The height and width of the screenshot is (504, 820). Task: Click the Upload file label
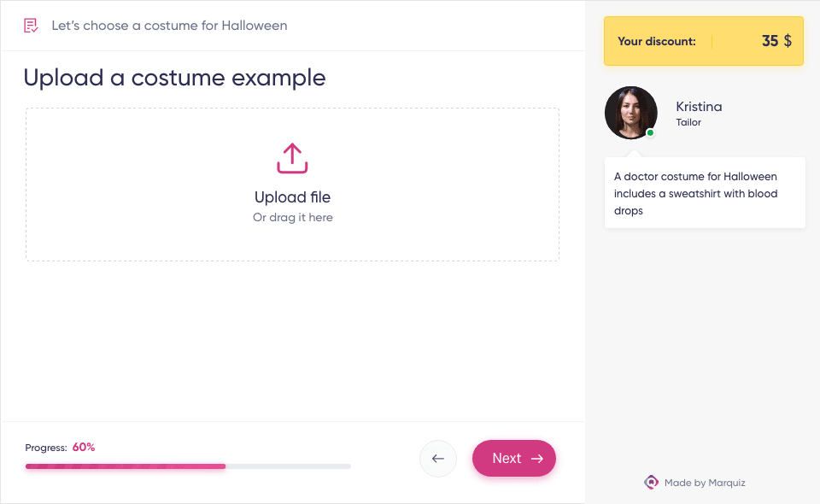292,197
